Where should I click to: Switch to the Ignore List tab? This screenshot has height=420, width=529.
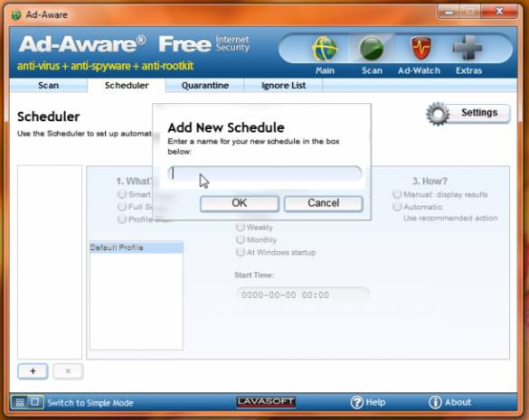point(283,85)
